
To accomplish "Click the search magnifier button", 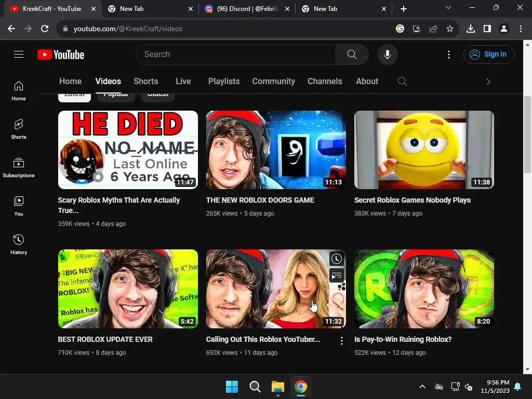I will click(x=352, y=54).
